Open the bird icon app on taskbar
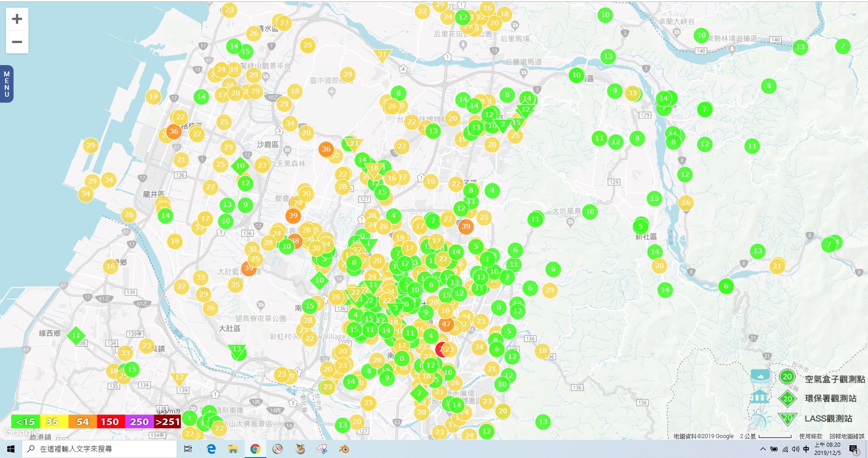The width and height of the screenshot is (868, 458). (300, 449)
